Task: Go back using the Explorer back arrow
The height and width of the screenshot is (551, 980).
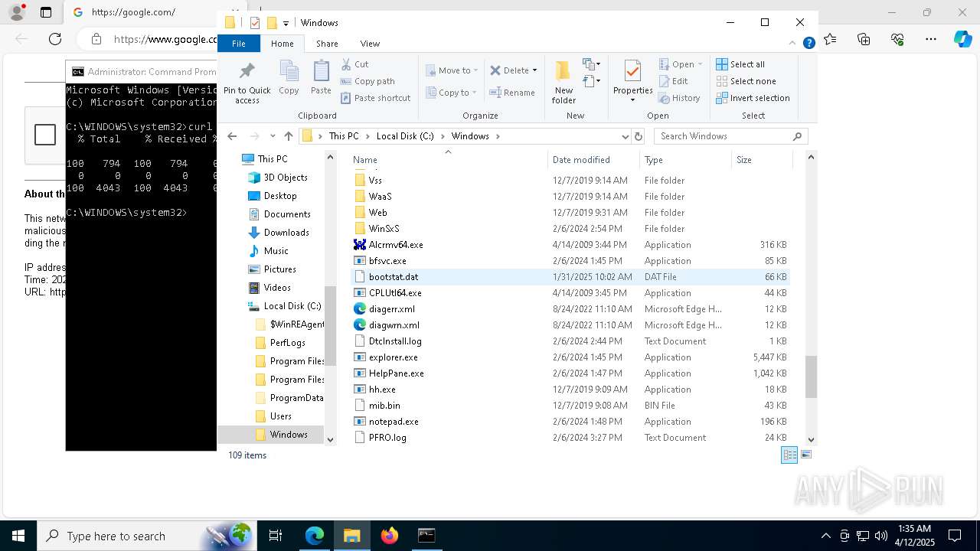Action: [x=233, y=136]
